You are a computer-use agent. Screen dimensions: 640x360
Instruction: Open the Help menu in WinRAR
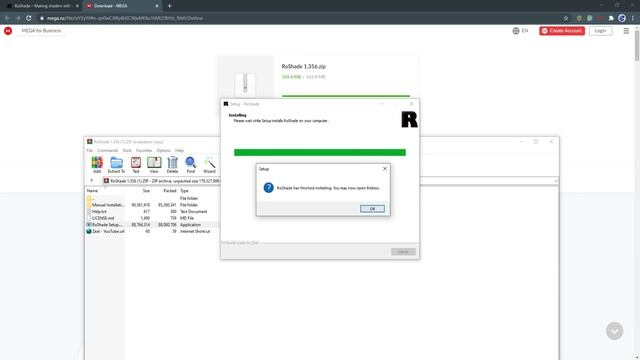[x=179, y=151]
